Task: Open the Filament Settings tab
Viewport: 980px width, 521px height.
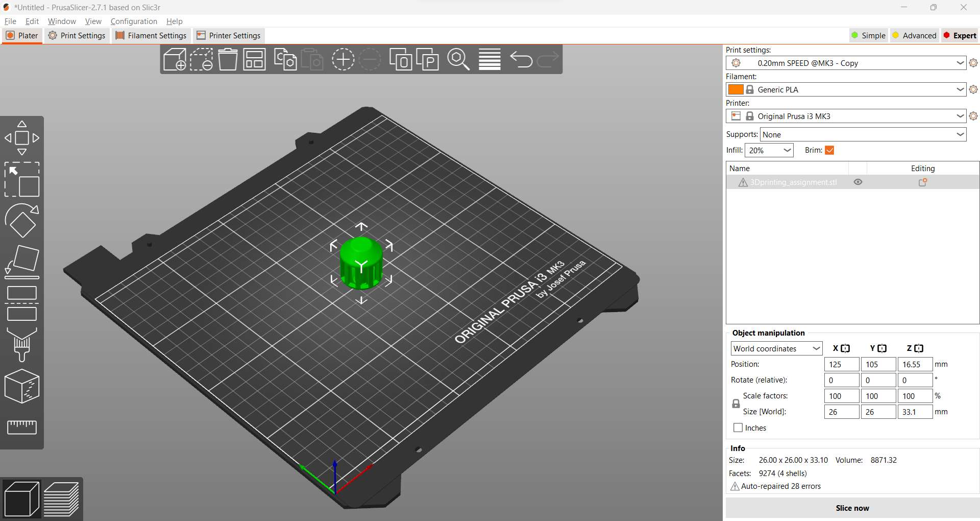Action: click(151, 35)
